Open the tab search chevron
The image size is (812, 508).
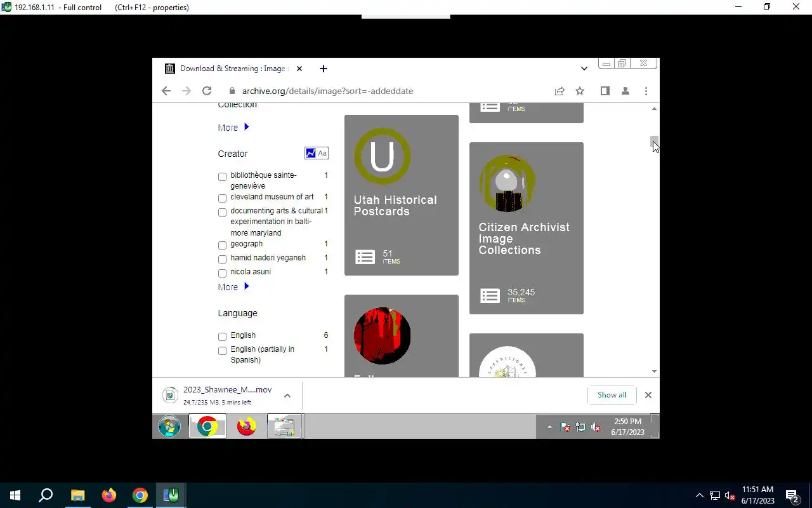[x=584, y=69]
